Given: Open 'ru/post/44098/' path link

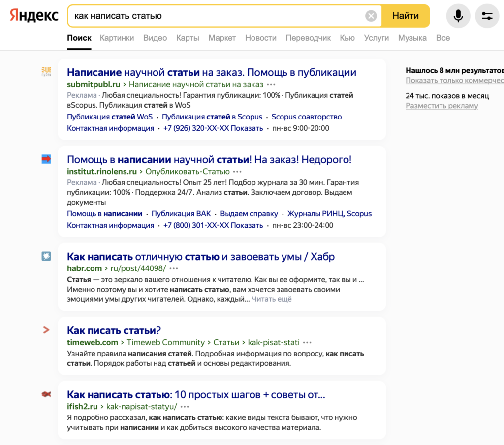Looking at the screenshot, I should (138, 268).
